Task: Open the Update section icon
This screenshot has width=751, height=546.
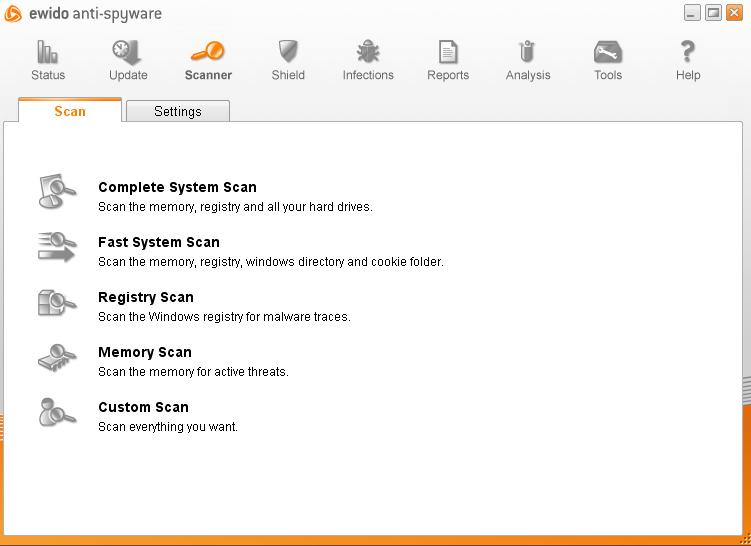Action: click(x=127, y=52)
